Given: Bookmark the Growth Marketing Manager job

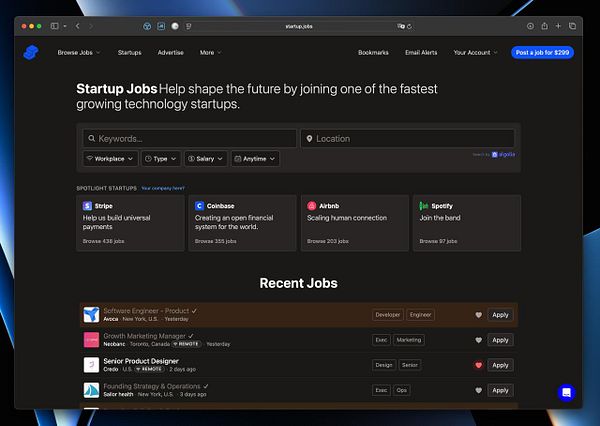Looking at the screenshot, I should 478,340.
